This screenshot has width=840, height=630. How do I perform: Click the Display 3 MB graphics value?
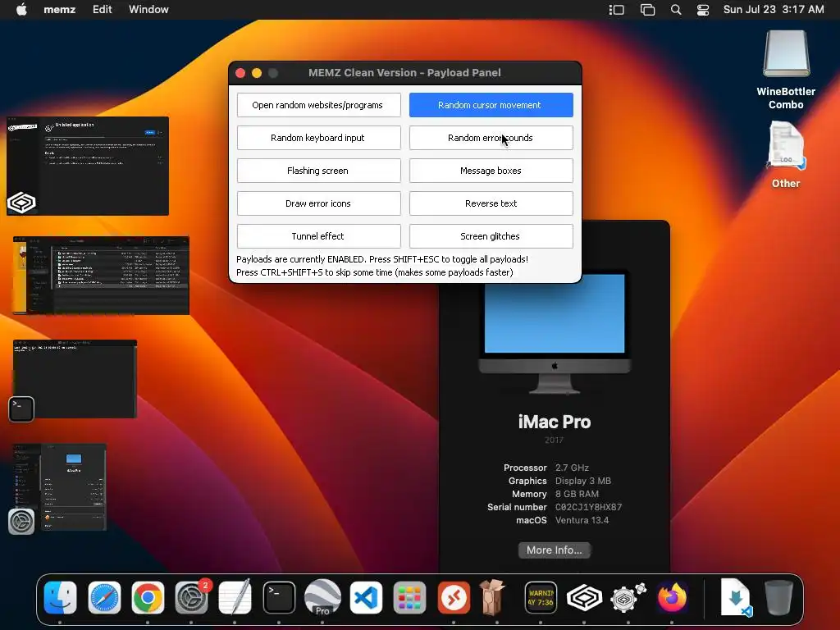pyautogui.click(x=583, y=481)
